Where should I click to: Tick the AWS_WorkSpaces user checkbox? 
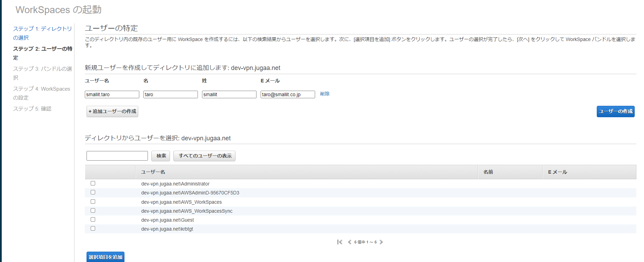click(93, 202)
